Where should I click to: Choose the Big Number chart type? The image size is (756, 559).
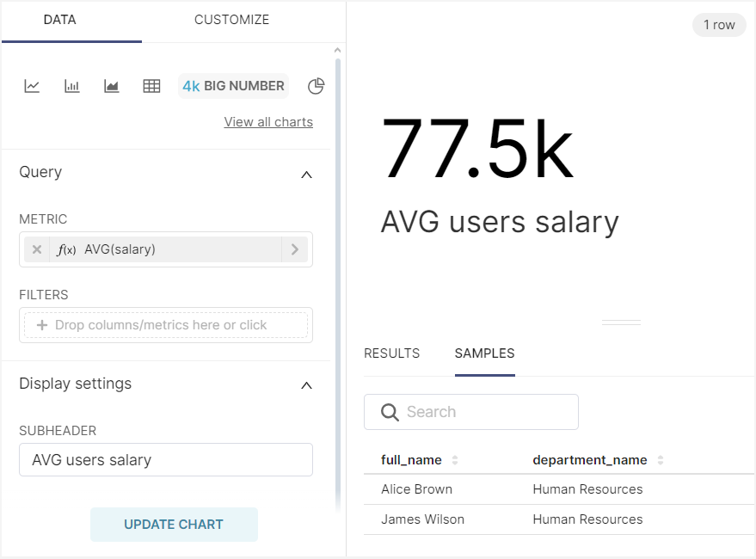pos(233,86)
